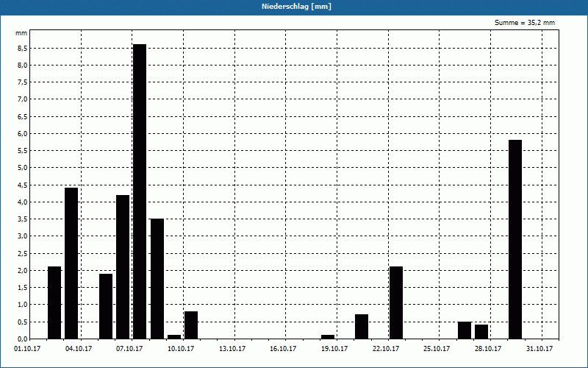
Task: Click the '1,5' y-axis value
Action: point(23,288)
